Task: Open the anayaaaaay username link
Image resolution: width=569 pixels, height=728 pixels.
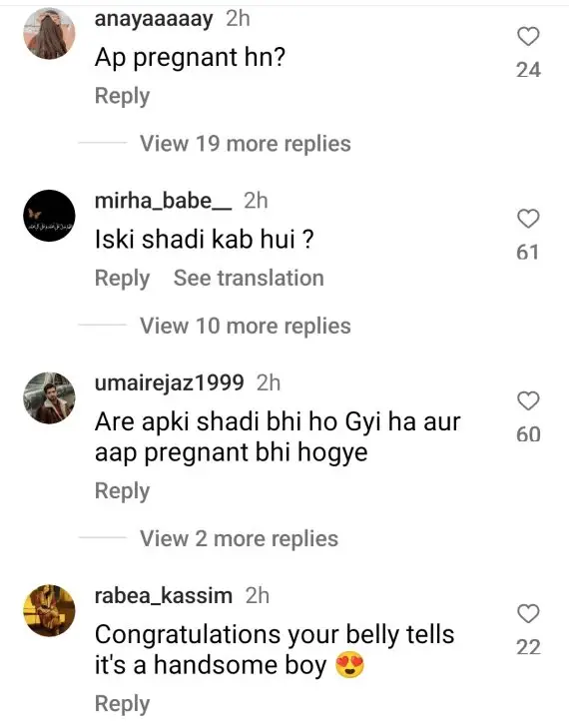Action: (x=154, y=20)
